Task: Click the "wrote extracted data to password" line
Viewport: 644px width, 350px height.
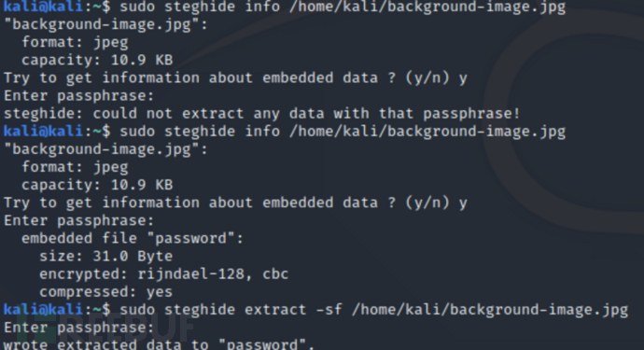Action: 160,343
